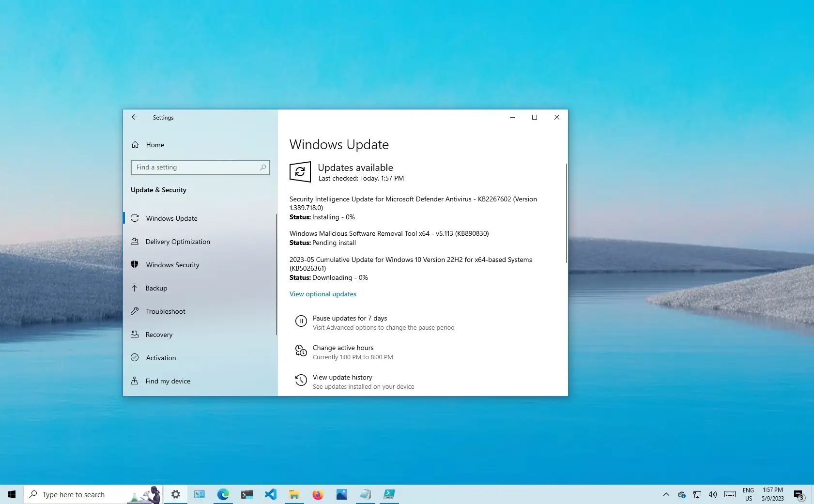Click View optional updates link

point(323,294)
